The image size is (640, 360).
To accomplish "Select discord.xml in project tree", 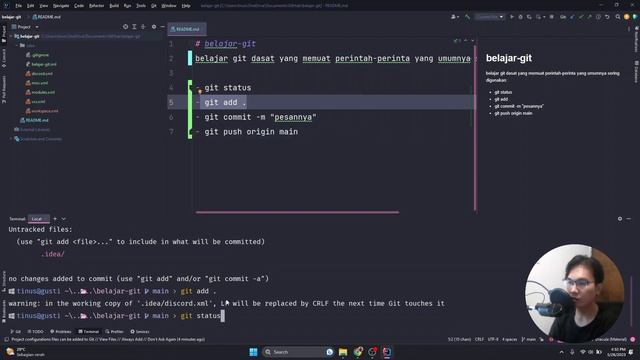I will coord(39,73).
